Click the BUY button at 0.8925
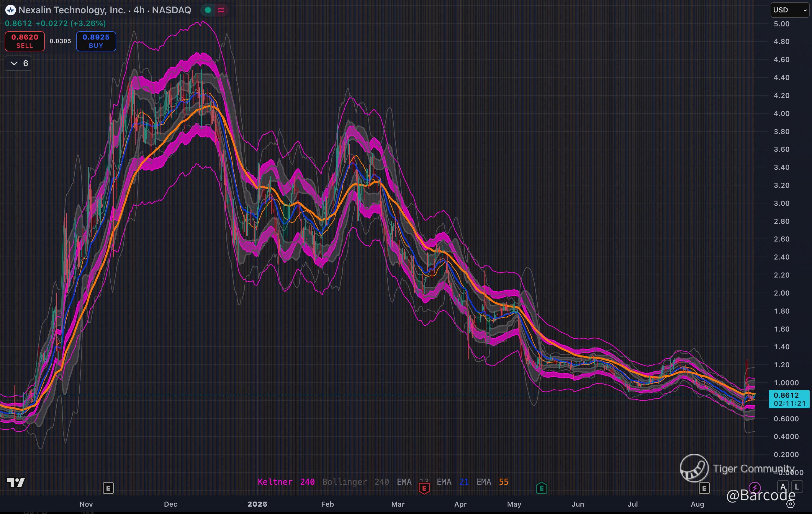The height and width of the screenshot is (514, 812). (96, 41)
